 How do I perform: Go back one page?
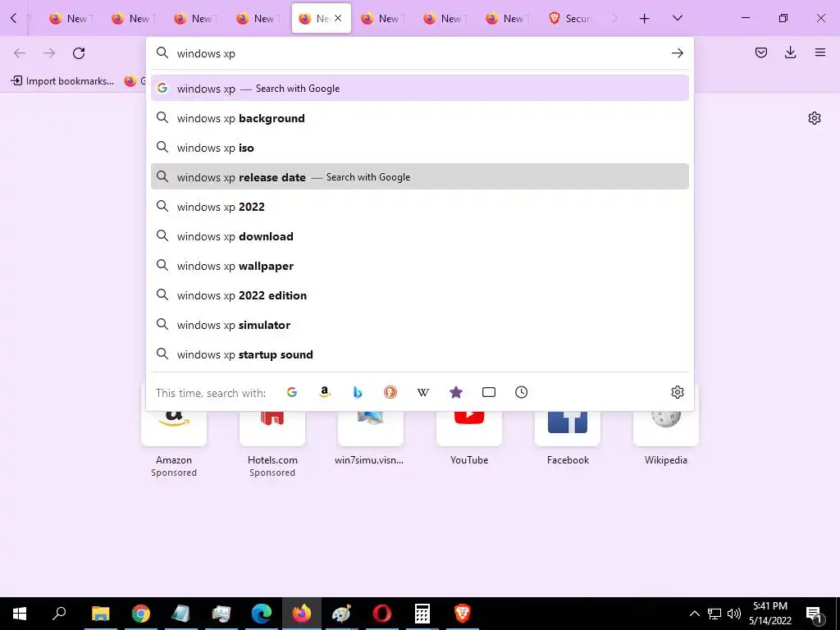[x=20, y=53]
